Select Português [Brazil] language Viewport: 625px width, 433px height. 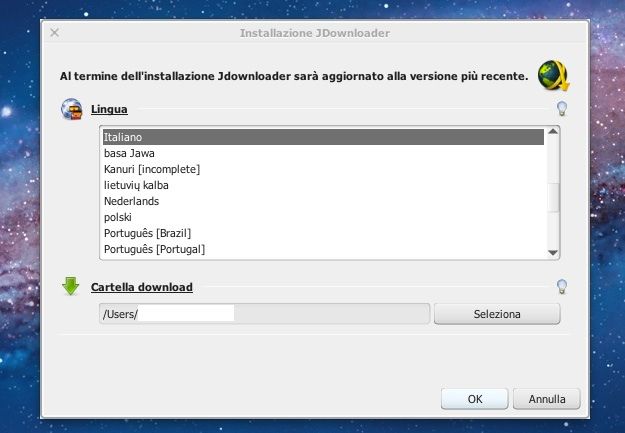[323, 233]
